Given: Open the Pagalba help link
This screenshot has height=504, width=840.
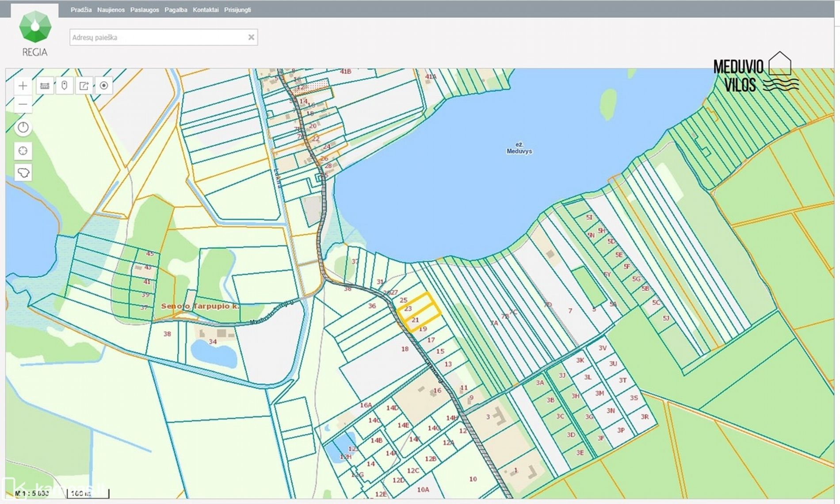Looking at the screenshot, I should (176, 10).
